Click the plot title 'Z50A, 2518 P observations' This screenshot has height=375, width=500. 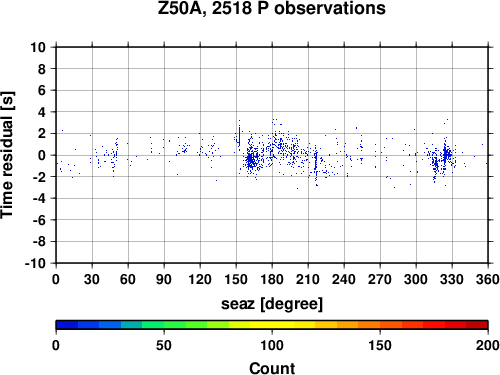point(271,8)
